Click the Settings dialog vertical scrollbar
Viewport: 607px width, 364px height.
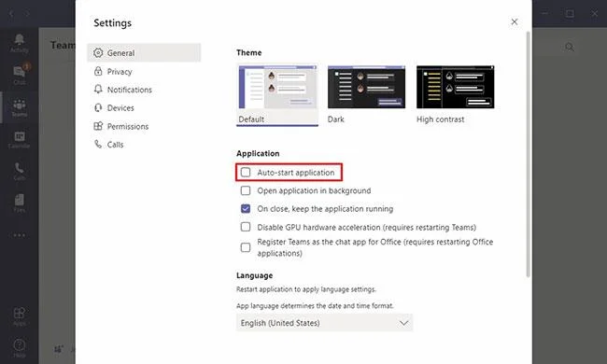click(x=528, y=154)
